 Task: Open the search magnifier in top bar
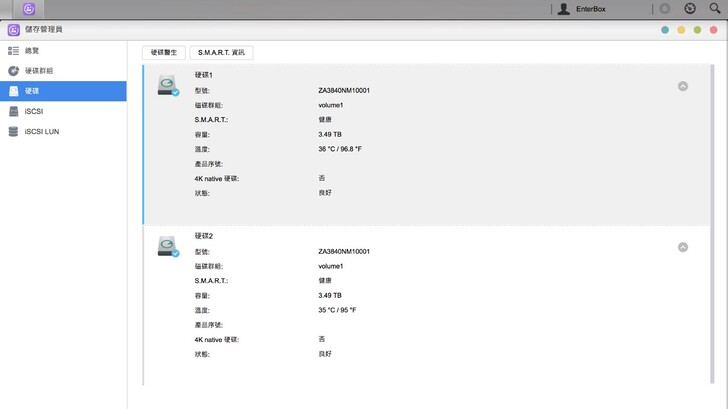[715, 9]
